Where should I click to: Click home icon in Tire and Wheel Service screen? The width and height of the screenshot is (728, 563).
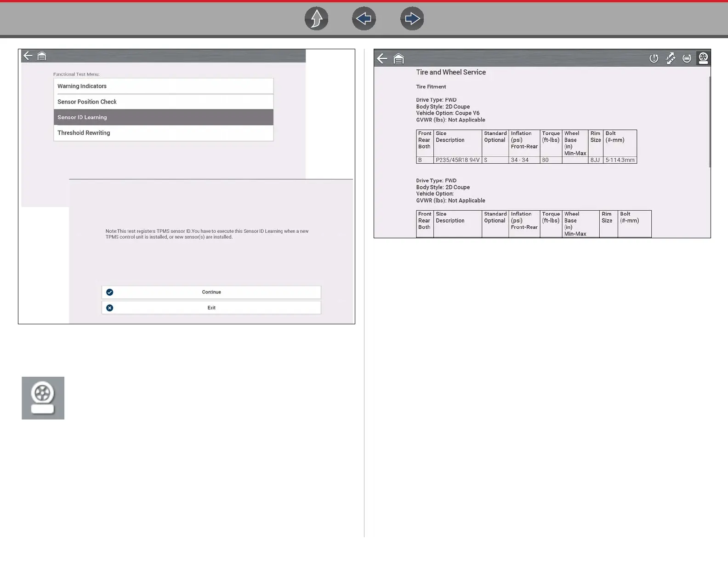(398, 58)
